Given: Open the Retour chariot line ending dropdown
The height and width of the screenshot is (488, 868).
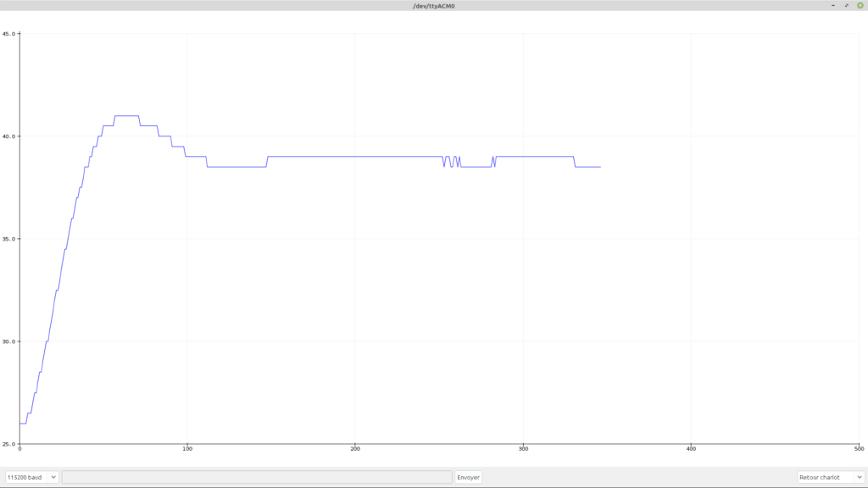Looking at the screenshot, I should tap(831, 477).
